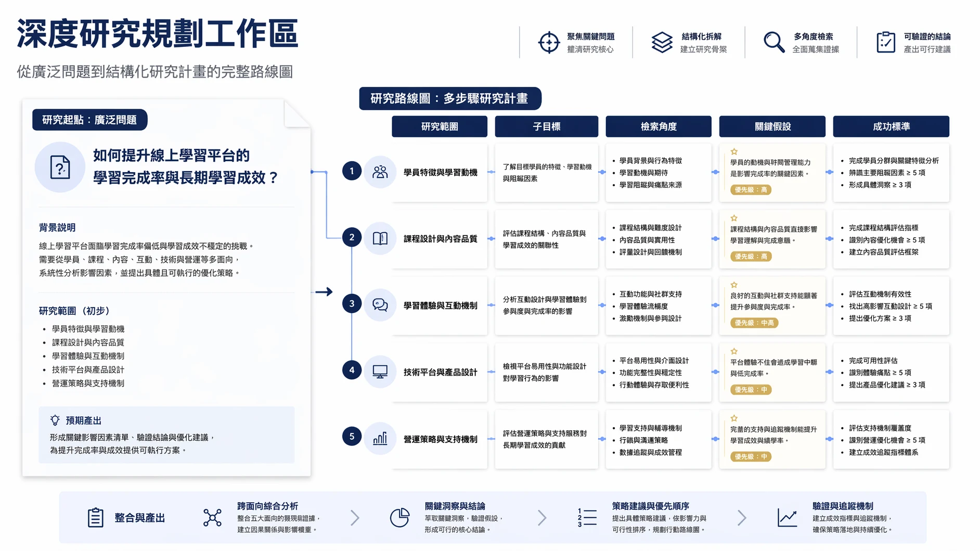Click the chevron arrow after 關鍵洞察與結論
980x551 pixels.
(x=542, y=518)
